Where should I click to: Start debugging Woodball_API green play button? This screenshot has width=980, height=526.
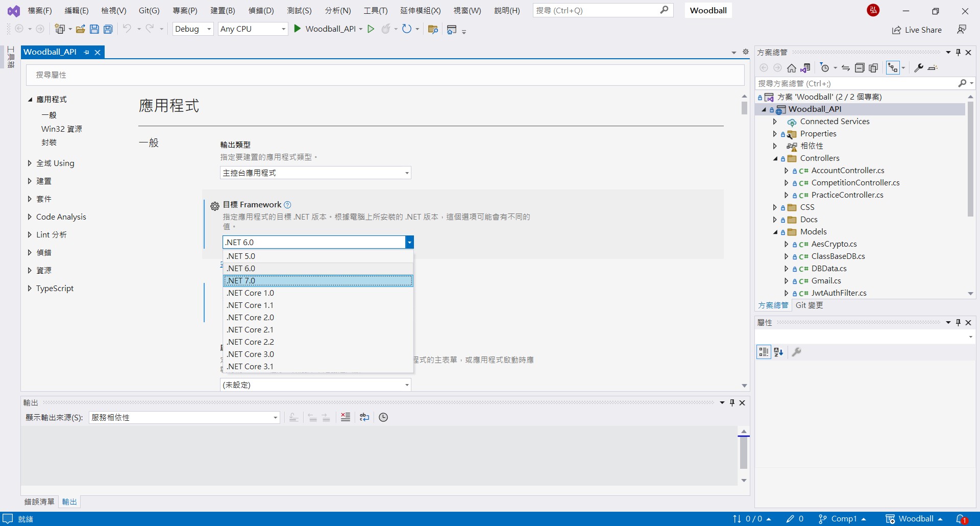pos(298,29)
